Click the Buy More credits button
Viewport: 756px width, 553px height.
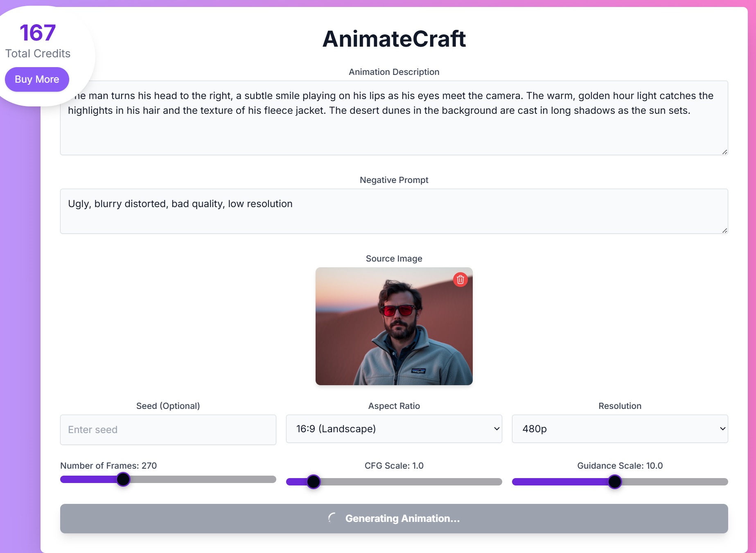tap(37, 79)
